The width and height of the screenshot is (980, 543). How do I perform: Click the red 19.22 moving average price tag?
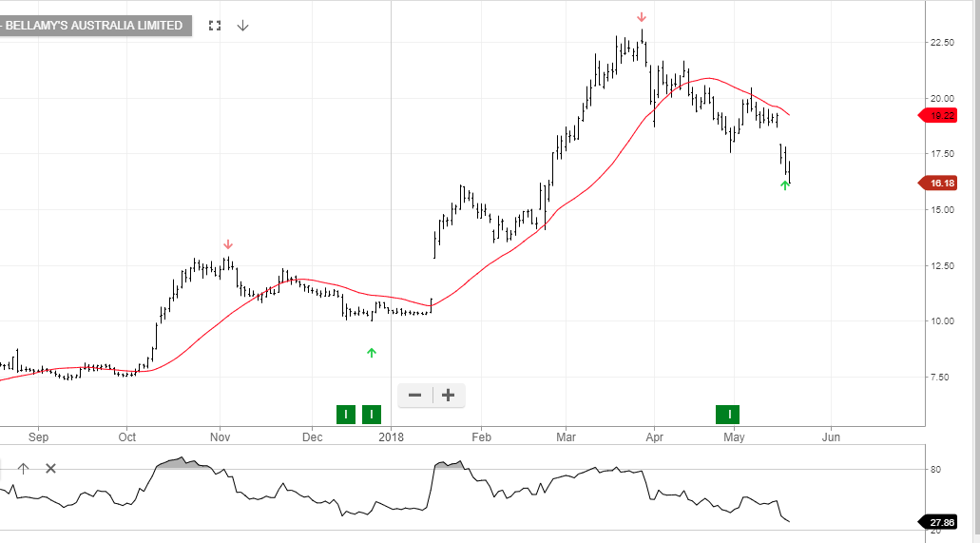pyautogui.click(x=941, y=115)
